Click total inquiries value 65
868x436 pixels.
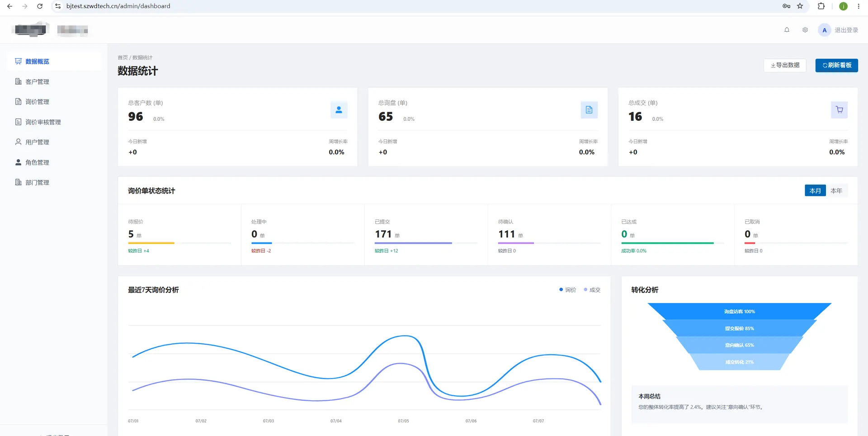386,116
